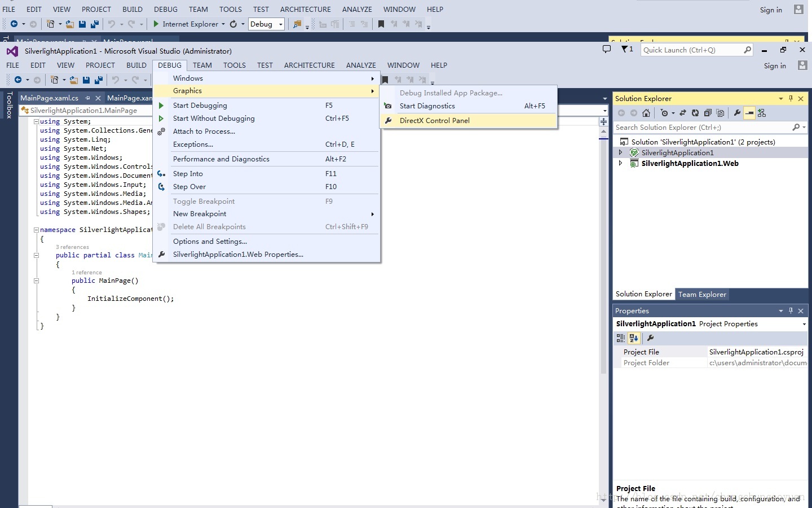Choose Start Without Debugging menu entry

(266, 119)
